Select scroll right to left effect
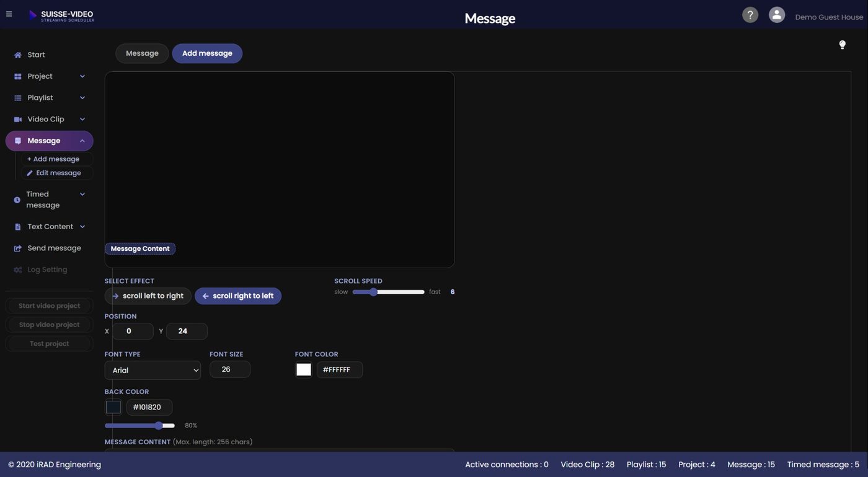 point(238,296)
